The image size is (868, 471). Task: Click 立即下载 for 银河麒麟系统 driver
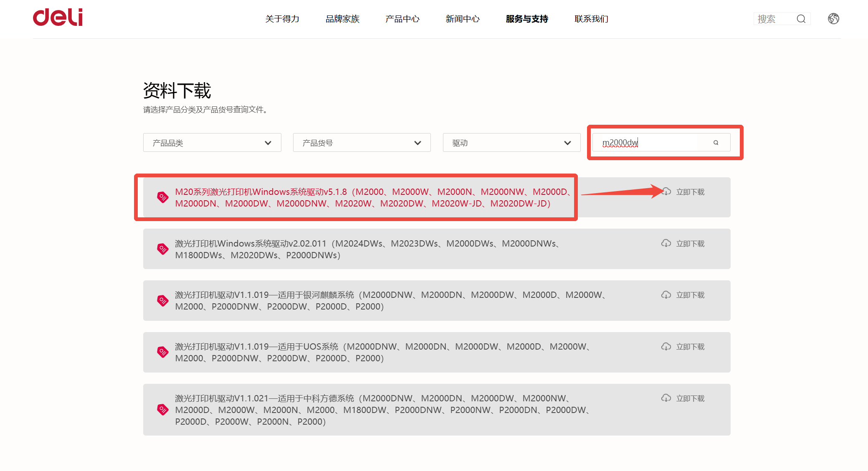690,295
